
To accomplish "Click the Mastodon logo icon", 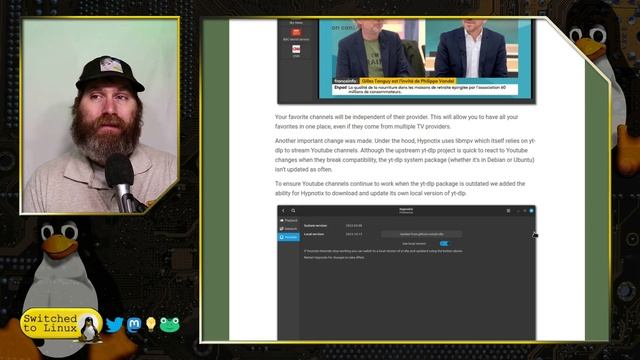I will coord(134,325).
